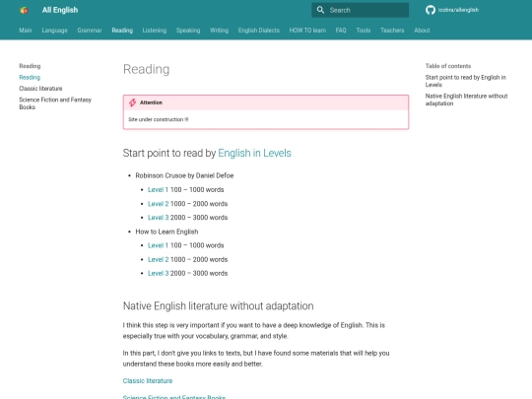Open How to Learn English Level 2 link

click(x=158, y=259)
